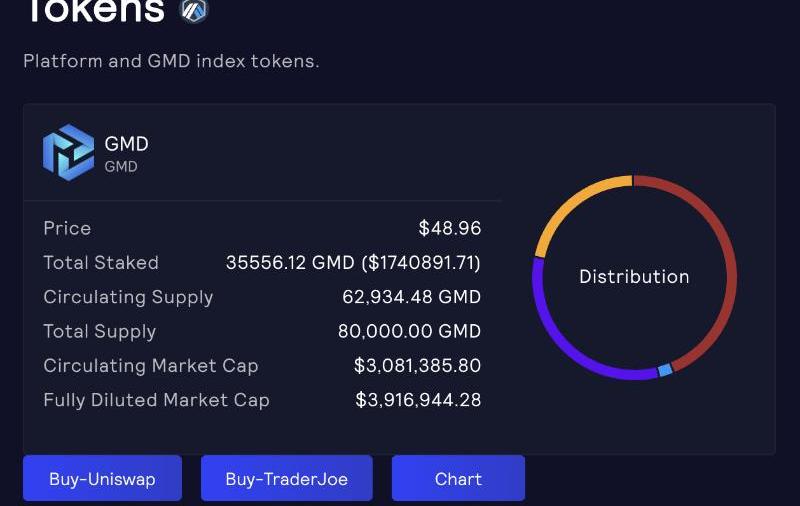
Task: Open the GMD Chart button
Action: (x=458, y=479)
